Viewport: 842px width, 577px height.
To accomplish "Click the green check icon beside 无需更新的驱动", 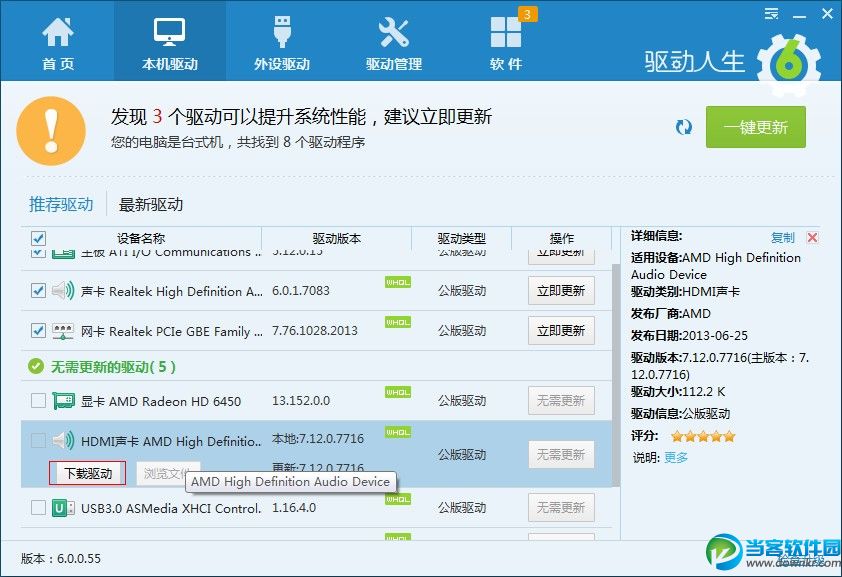I will (35, 367).
